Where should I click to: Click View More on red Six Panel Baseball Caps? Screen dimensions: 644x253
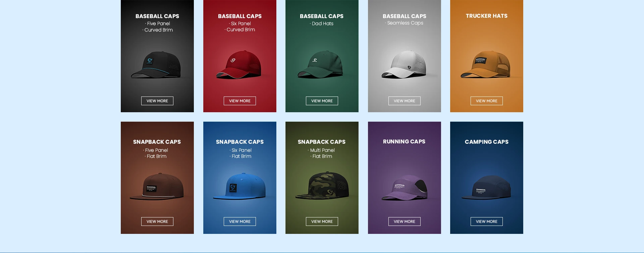239,101
